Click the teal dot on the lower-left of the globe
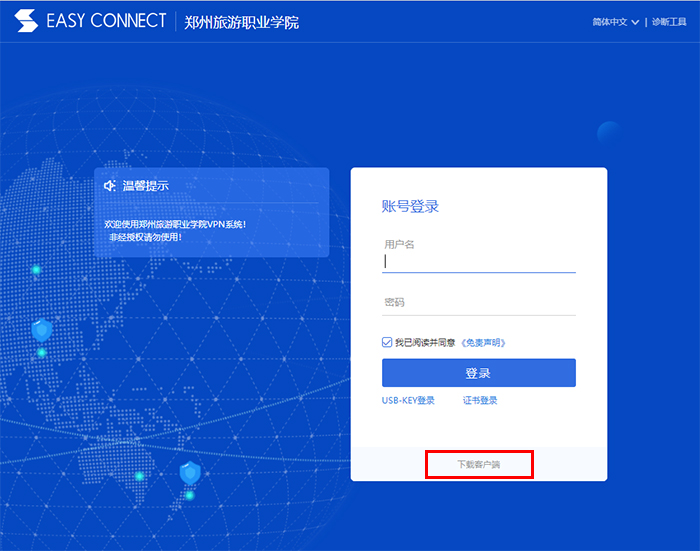The image size is (700, 551). [139, 476]
